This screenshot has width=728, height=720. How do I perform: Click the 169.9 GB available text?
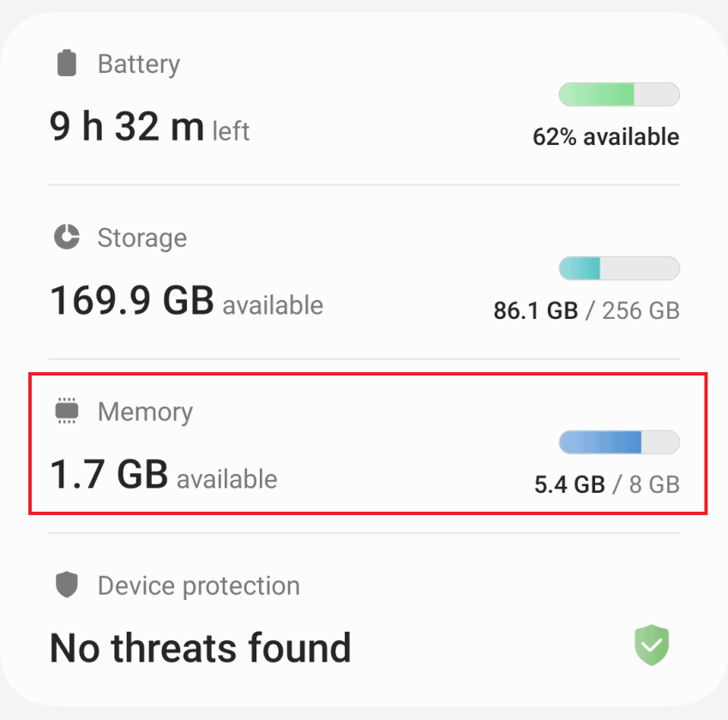(186, 303)
